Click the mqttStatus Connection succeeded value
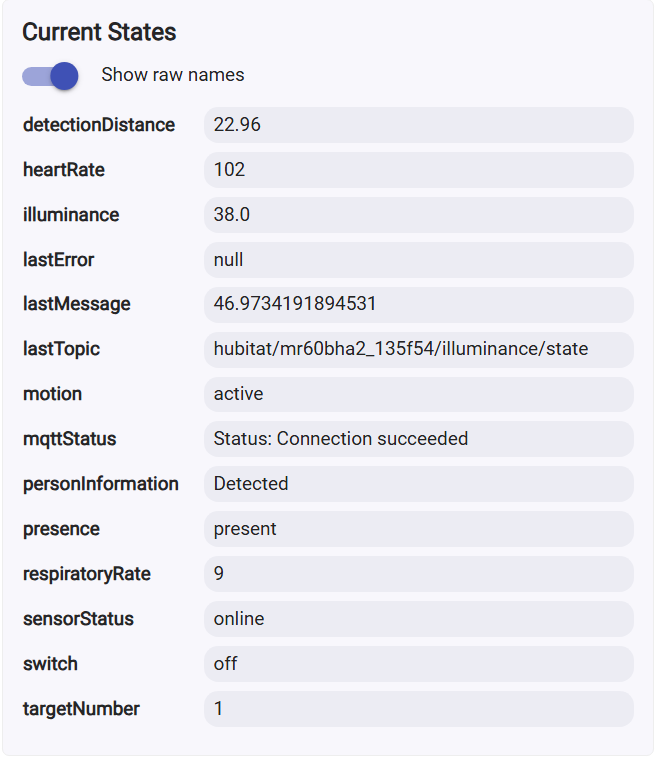The height and width of the screenshot is (757, 667). point(418,439)
